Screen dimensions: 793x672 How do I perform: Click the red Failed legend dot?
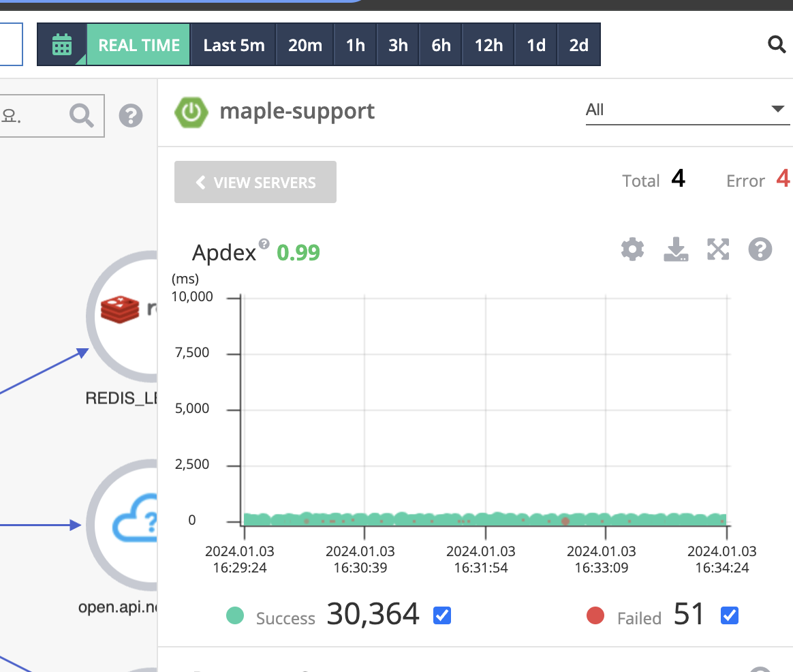coord(595,615)
